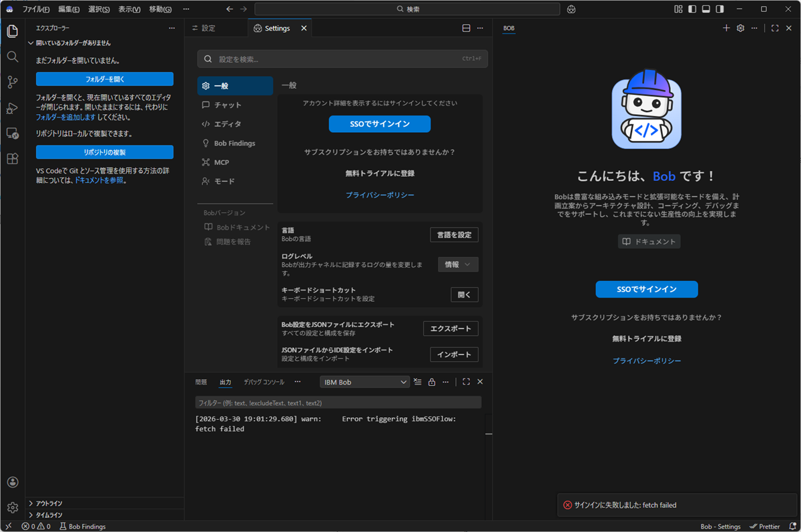Toggle the bottom panel visibility

click(x=706, y=9)
